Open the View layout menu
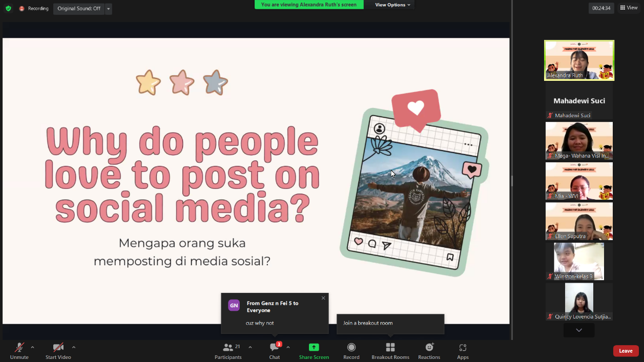The width and height of the screenshot is (644, 362). (629, 8)
